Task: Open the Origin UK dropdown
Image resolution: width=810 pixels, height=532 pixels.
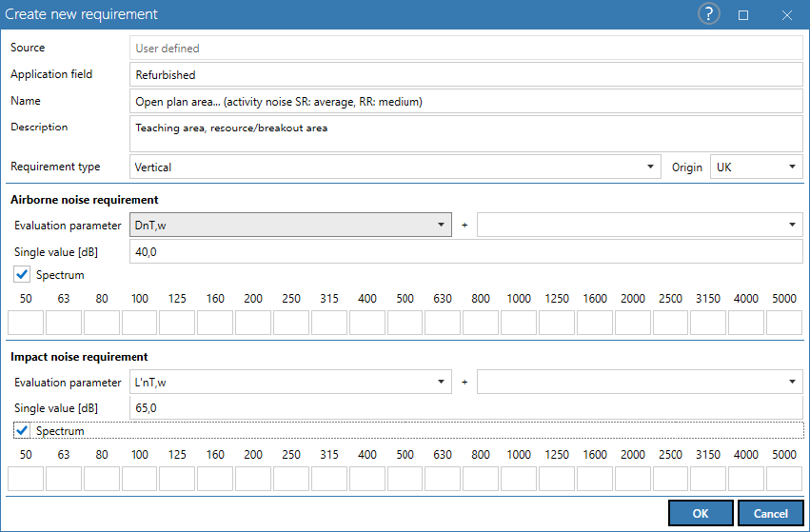Action: 757,167
